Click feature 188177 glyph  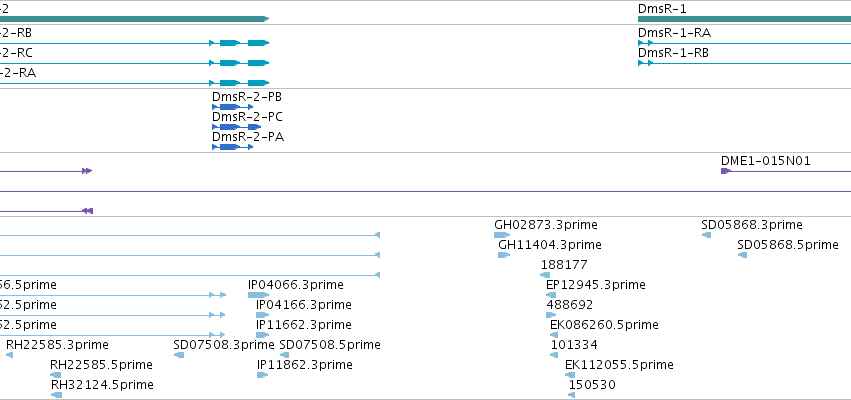click(545, 275)
